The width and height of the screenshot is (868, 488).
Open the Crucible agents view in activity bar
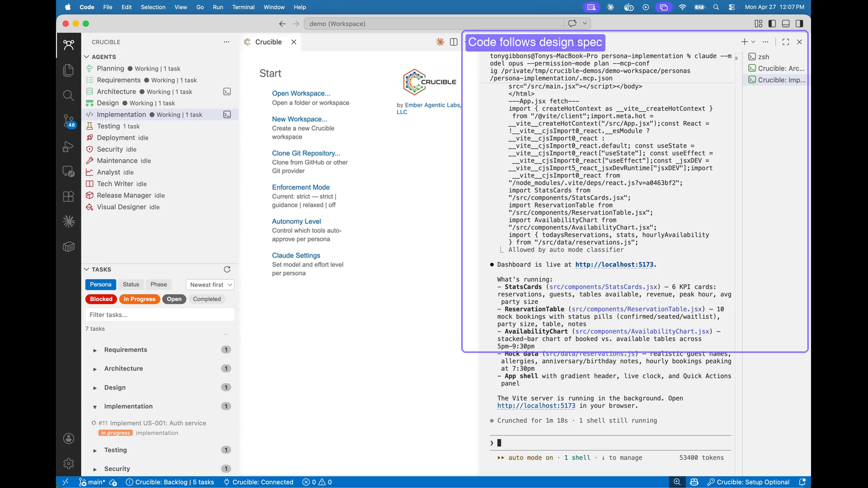tap(68, 44)
